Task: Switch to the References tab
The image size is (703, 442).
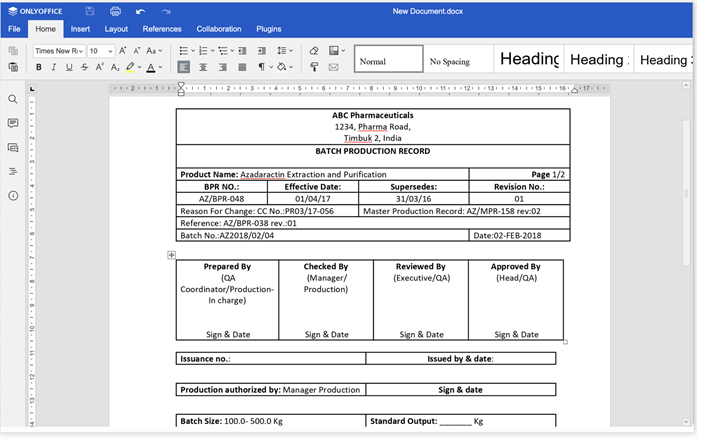Action: [162, 29]
